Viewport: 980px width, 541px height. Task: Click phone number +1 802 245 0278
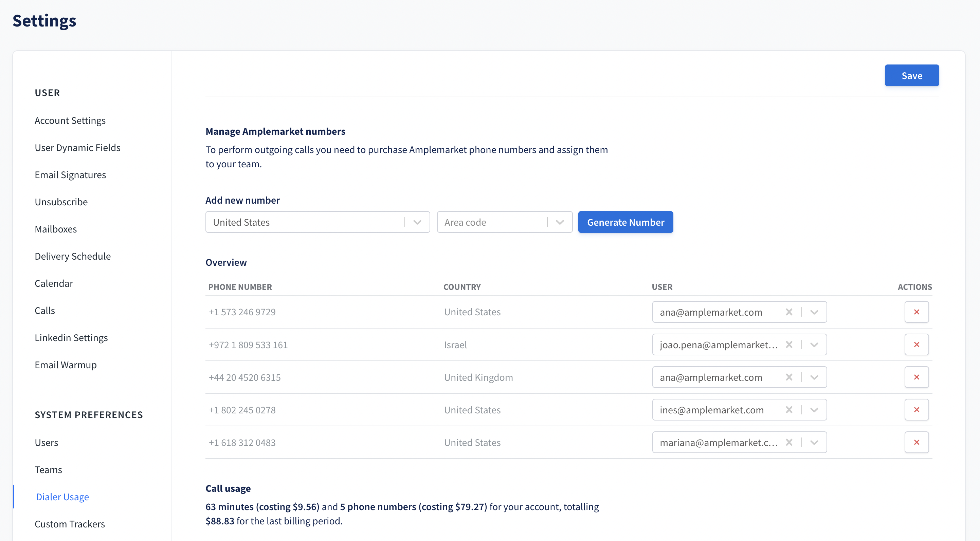[242, 410]
